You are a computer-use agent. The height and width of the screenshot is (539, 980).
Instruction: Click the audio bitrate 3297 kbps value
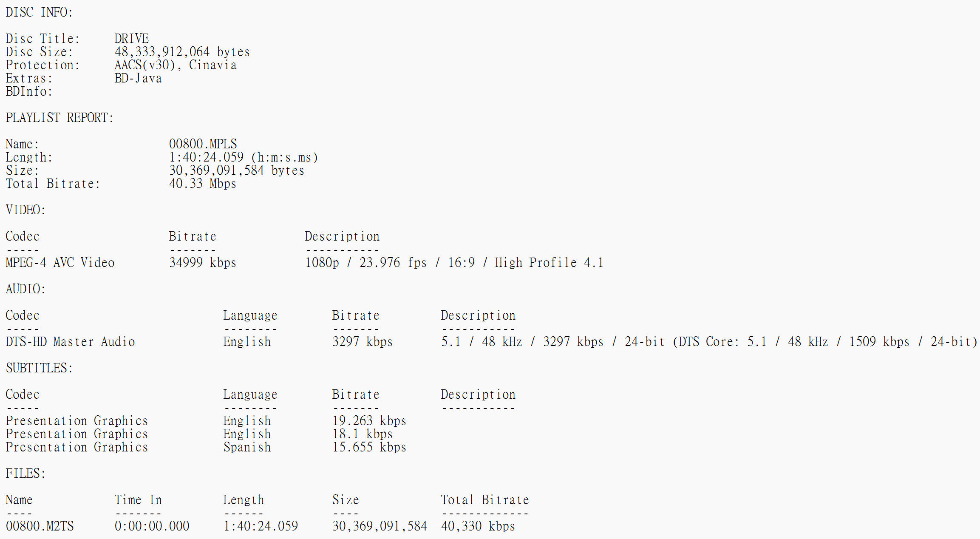[x=362, y=342]
